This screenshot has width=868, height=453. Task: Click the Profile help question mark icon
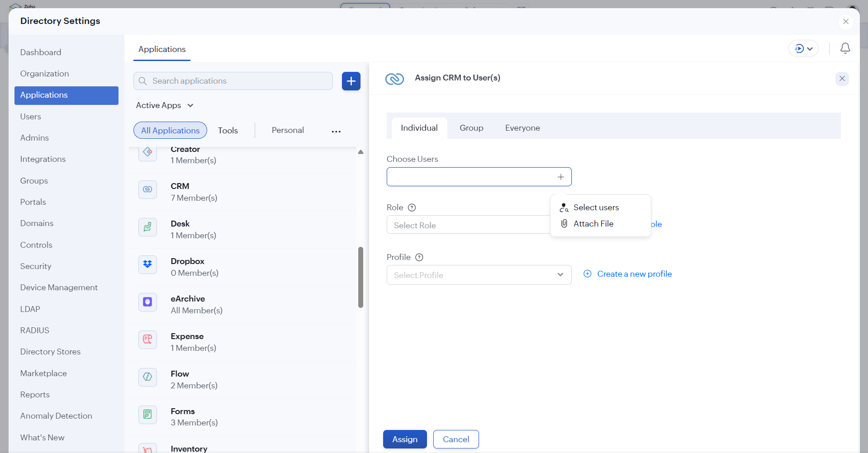419,257
